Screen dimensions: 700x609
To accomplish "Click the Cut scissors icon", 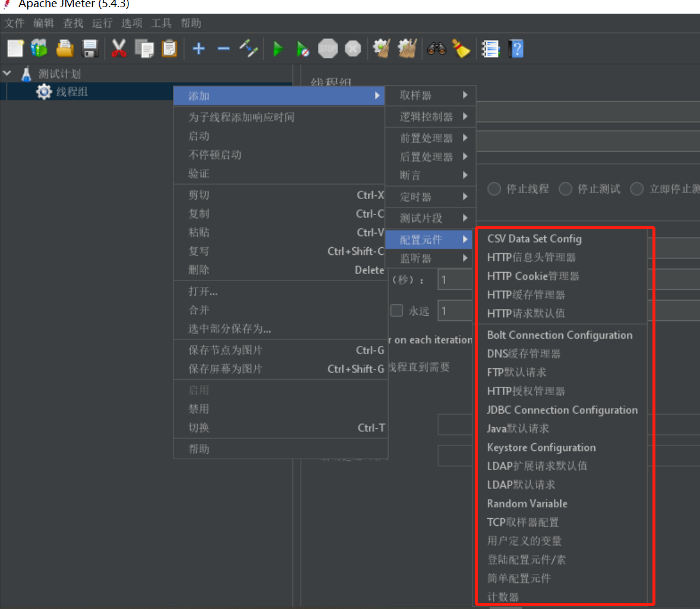I will click(119, 49).
